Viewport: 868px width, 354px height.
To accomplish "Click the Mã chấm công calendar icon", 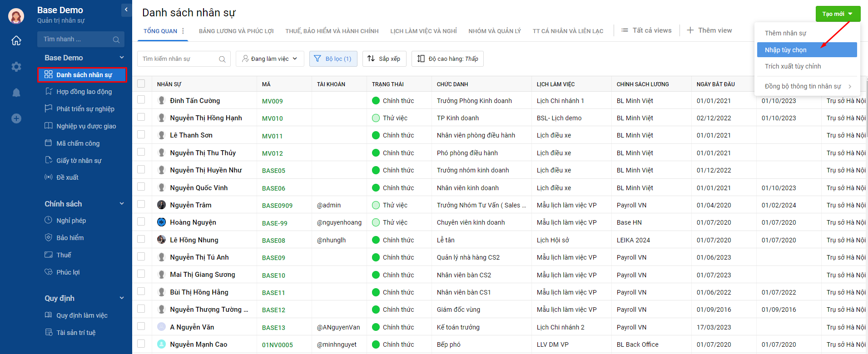I will 49,143.
